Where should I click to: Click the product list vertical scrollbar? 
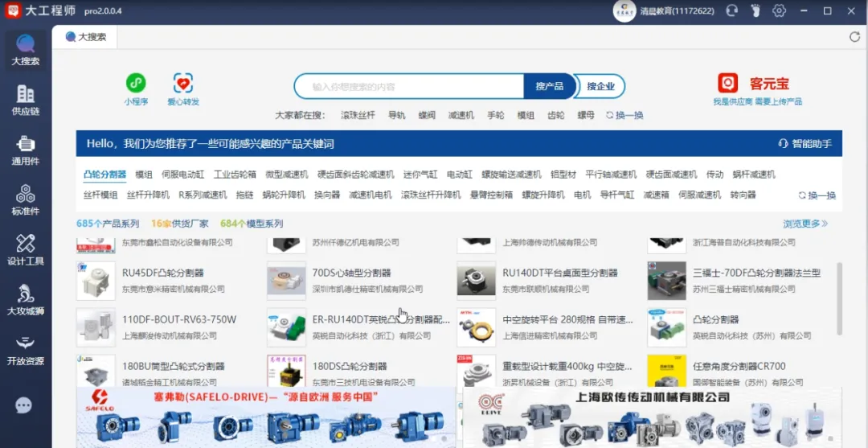[x=839, y=298]
